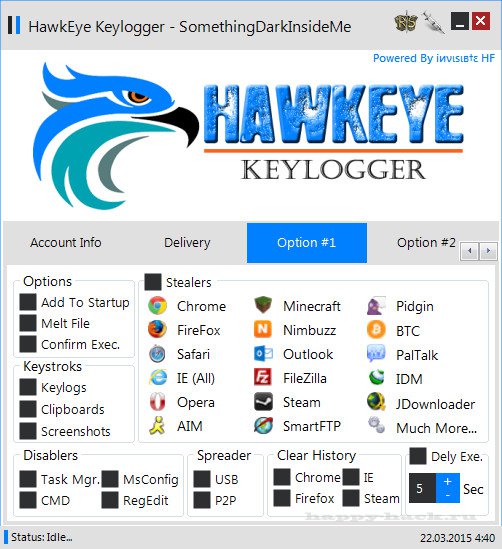Open the Option #2 tab
Viewport: 502px width, 549px height.
point(426,243)
